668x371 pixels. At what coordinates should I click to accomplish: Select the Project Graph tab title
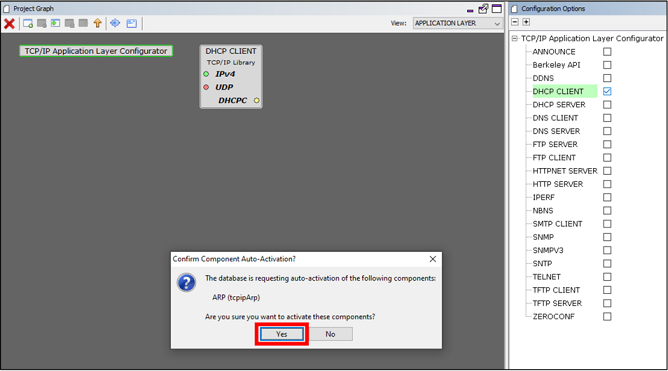(x=34, y=9)
